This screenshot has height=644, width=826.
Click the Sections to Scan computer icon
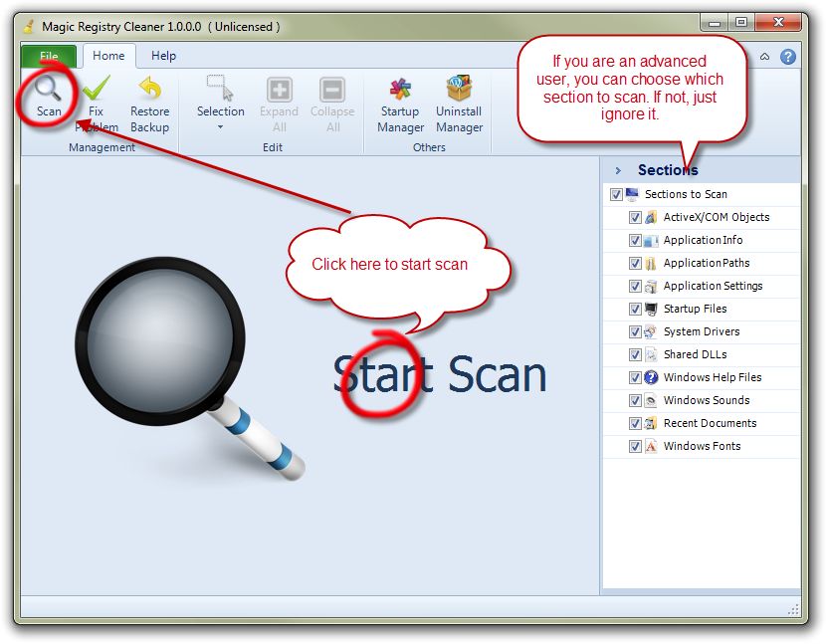click(x=632, y=194)
